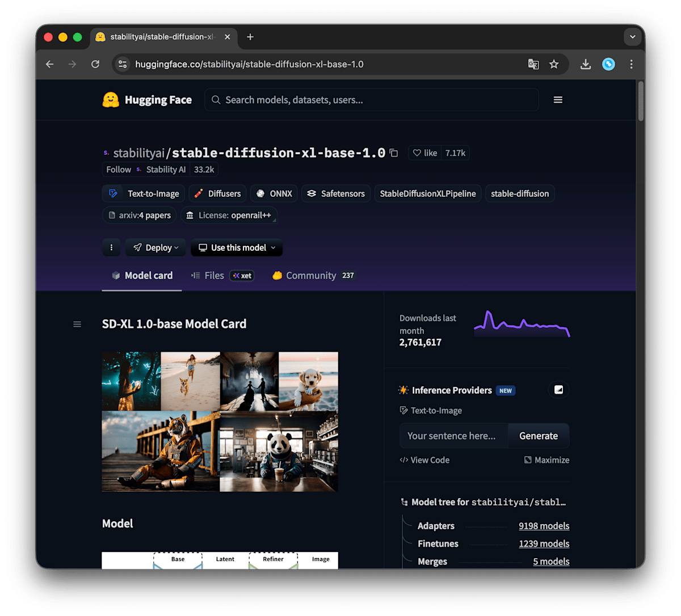Viewport: 681px width, 616px height.
Task: Select the Diffusers tag
Action: (x=217, y=193)
